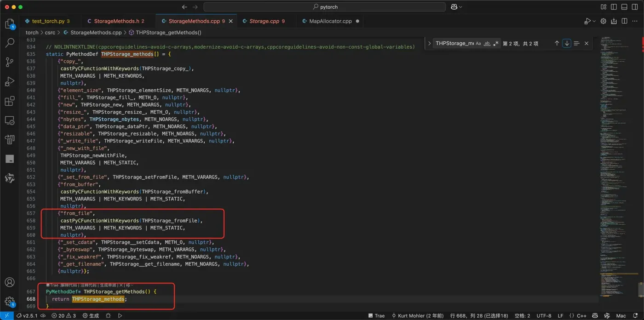Toggle Use Regular Expression in find widget

(x=496, y=43)
